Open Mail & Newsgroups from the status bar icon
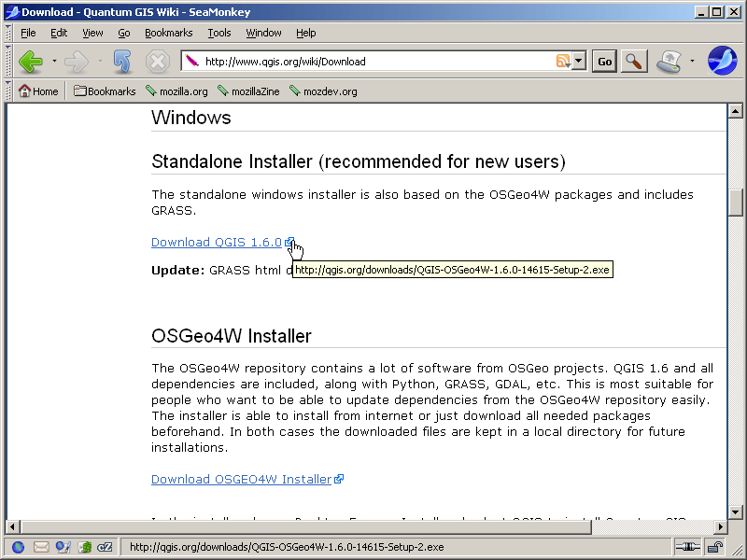The image size is (747, 560). pyautogui.click(x=41, y=547)
